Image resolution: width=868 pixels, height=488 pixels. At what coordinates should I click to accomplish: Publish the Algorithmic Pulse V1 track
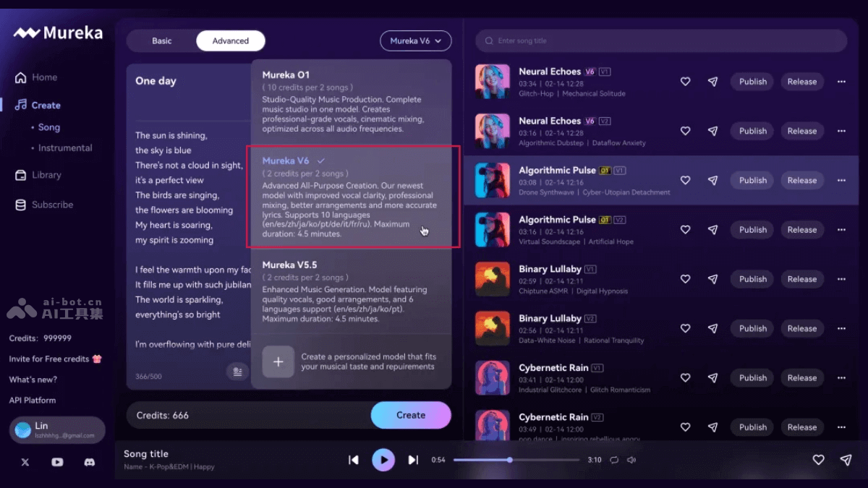tap(752, 180)
